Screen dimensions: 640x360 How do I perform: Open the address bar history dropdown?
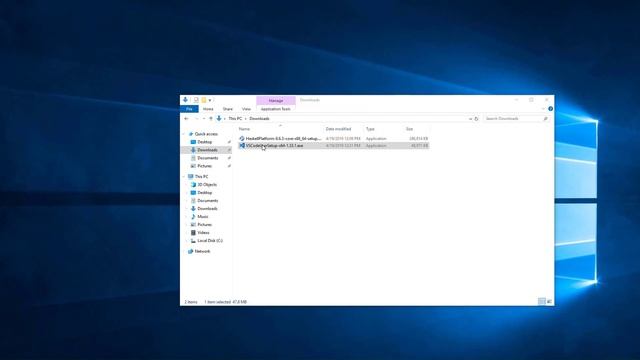point(470,119)
